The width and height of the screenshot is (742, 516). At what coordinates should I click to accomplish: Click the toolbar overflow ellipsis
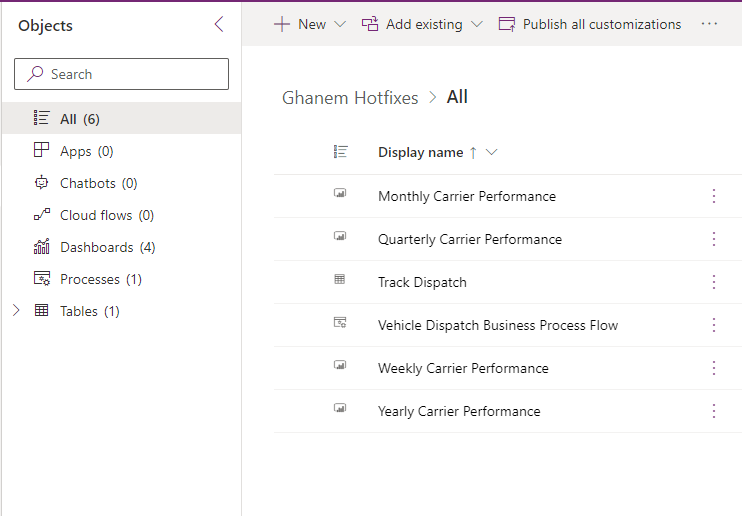point(709,24)
